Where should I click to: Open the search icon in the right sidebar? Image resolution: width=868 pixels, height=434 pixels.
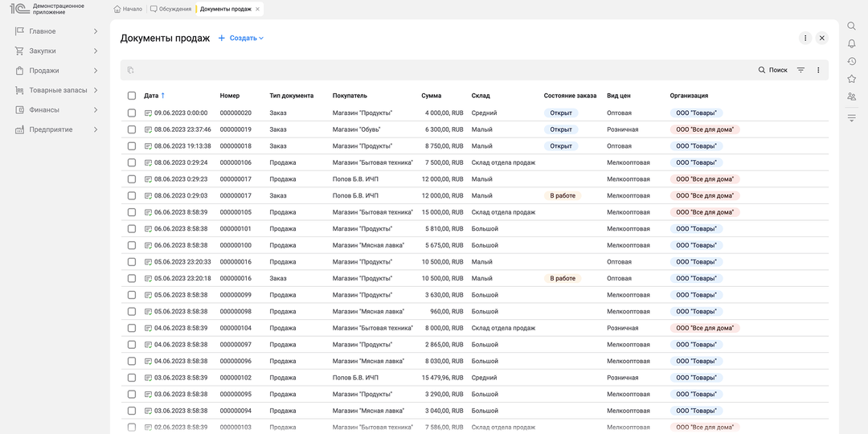(851, 26)
